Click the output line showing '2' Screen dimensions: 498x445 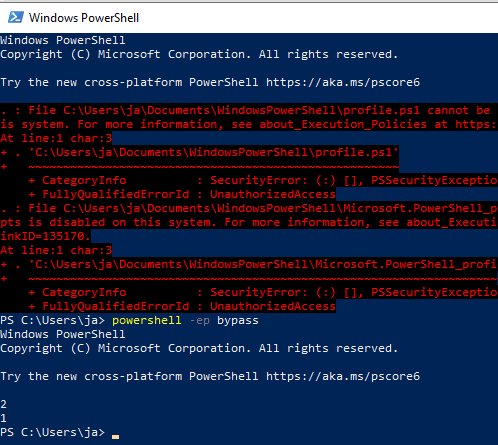pyautogui.click(x=3, y=404)
